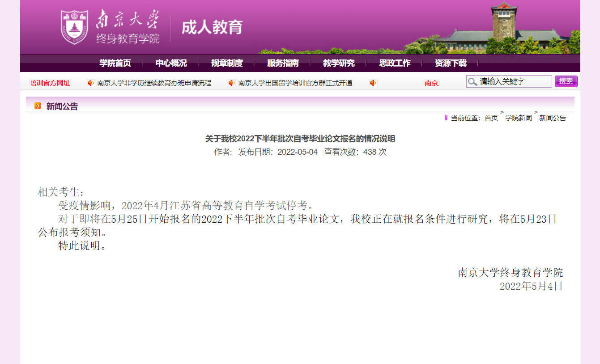Click the 终身教育学院 text under logo

pos(128,38)
